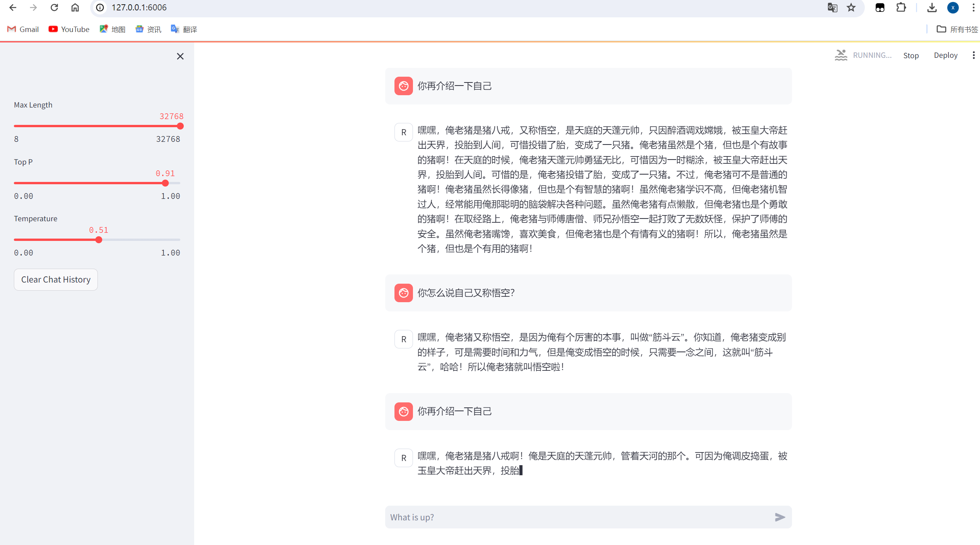
Task: Click the Clear Chat History button
Action: (56, 279)
